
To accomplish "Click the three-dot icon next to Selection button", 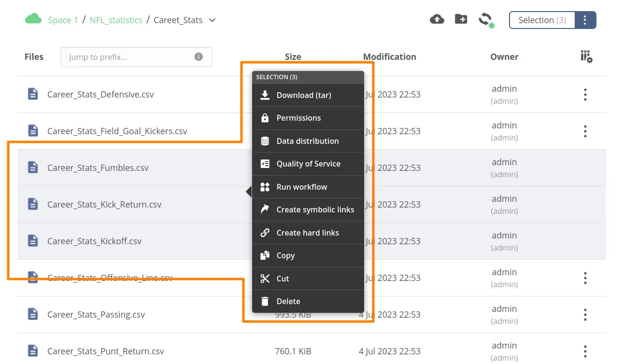I will pyautogui.click(x=585, y=20).
